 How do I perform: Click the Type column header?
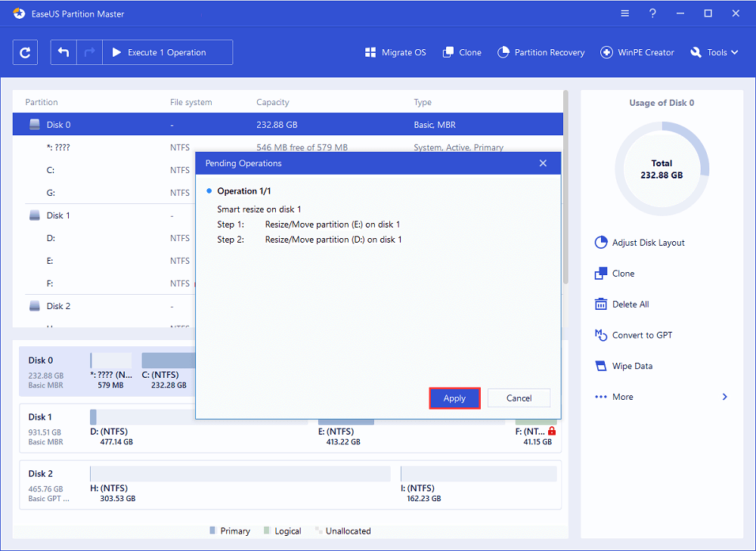click(423, 102)
